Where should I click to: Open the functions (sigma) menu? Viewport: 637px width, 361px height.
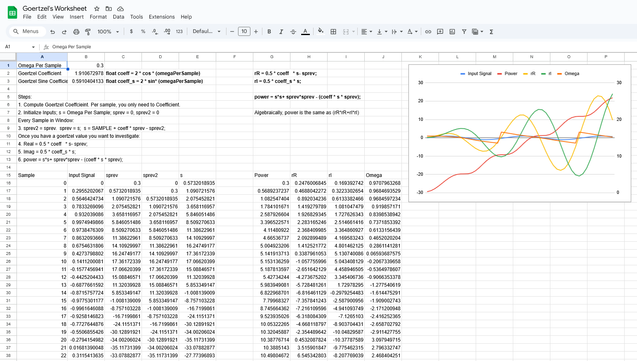point(491,32)
